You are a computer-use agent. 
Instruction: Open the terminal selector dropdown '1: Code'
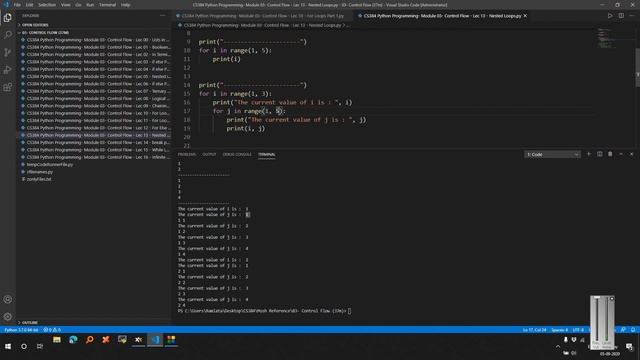point(552,154)
